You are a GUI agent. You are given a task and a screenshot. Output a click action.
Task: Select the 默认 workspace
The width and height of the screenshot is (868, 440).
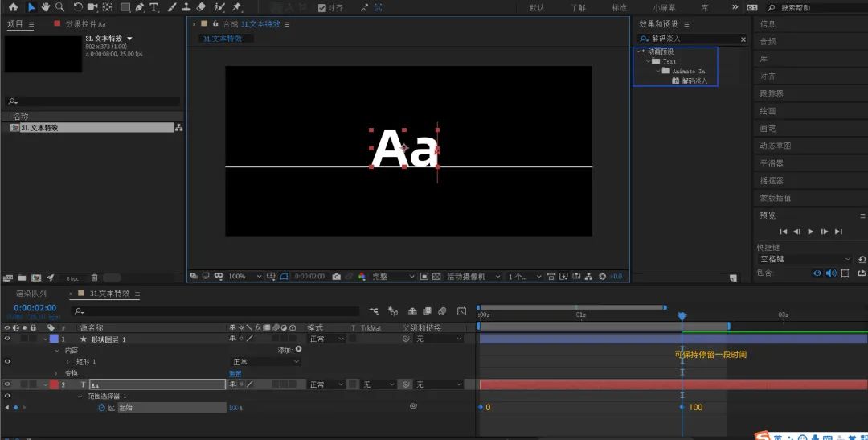point(536,8)
